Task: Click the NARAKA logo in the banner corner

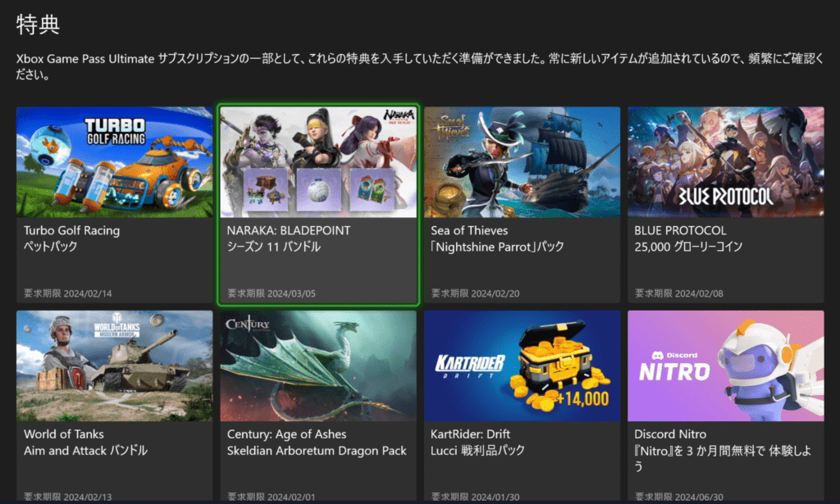Action: tap(399, 116)
